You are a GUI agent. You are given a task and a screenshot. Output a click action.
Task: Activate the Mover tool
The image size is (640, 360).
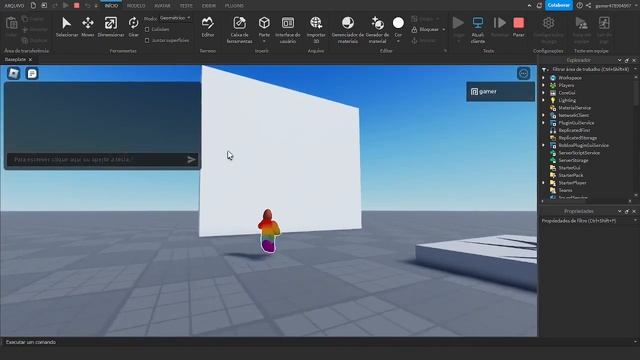(x=88, y=27)
